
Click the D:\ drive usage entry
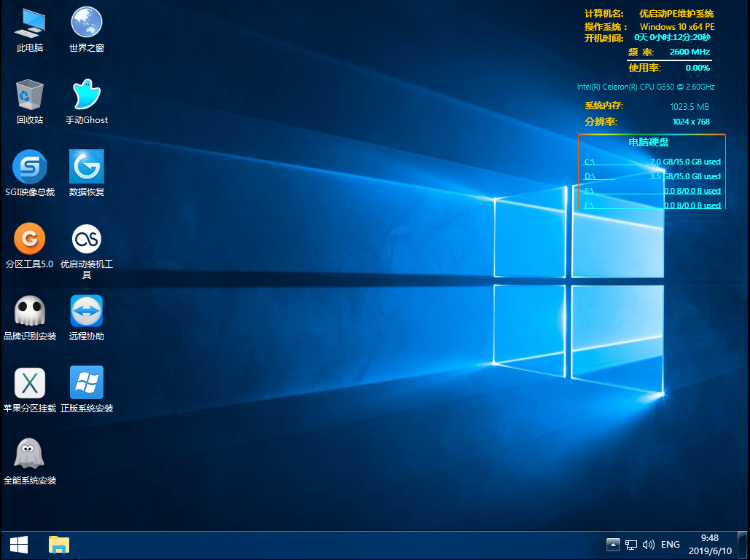(652, 176)
